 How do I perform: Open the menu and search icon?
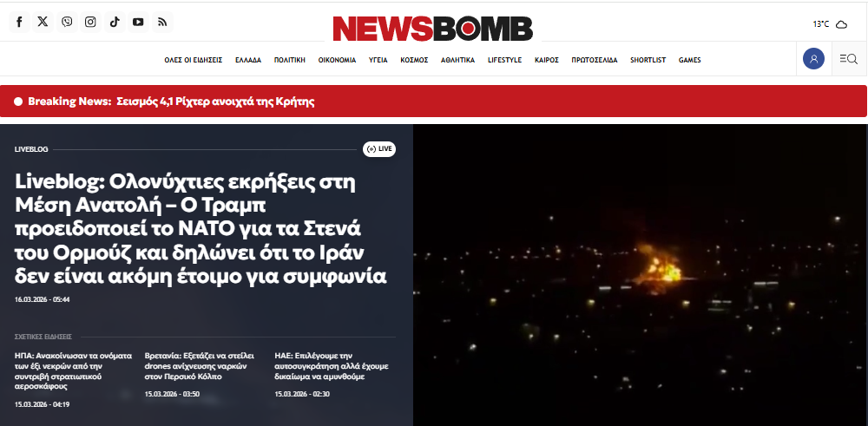coord(849,59)
